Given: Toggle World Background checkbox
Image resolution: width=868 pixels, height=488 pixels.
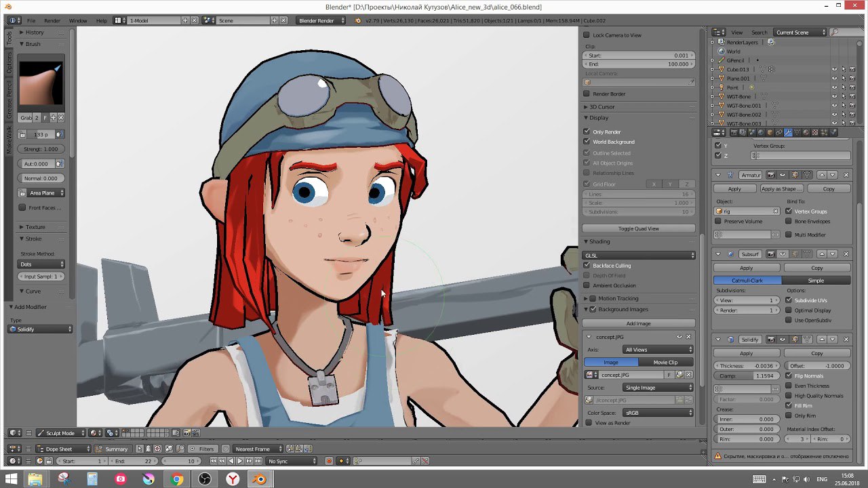Looking at the screenshot, I should pyautogui.click(x=587, y=142).
